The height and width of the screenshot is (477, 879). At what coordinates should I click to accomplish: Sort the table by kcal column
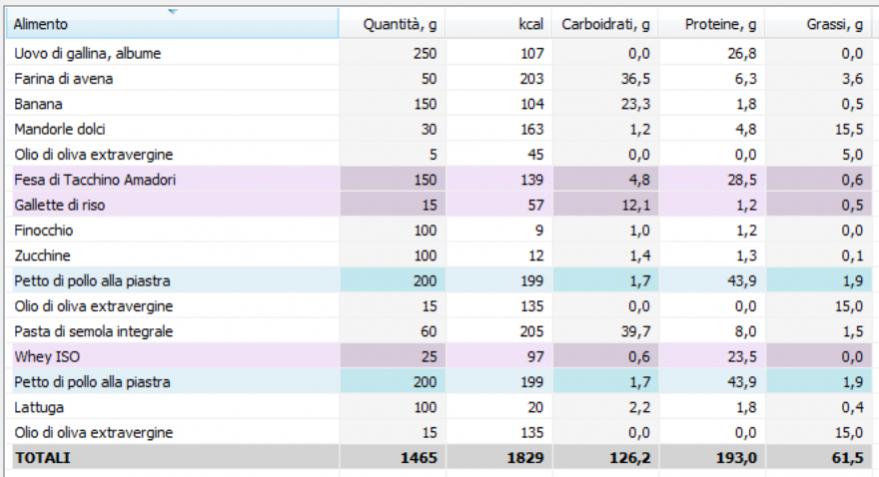[526, 25]
